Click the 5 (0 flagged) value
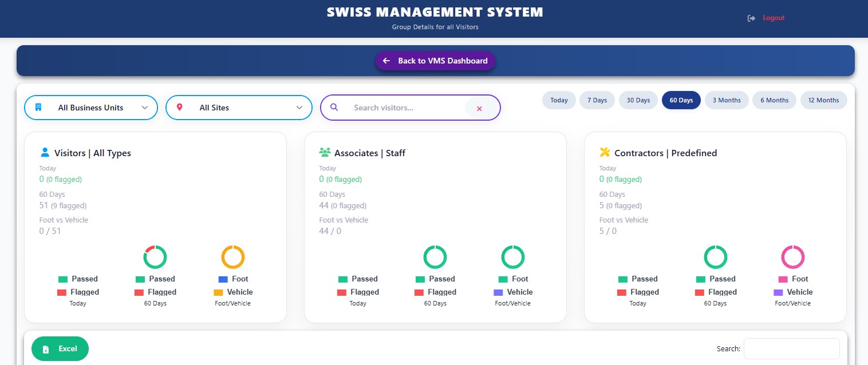 point(621,205)
